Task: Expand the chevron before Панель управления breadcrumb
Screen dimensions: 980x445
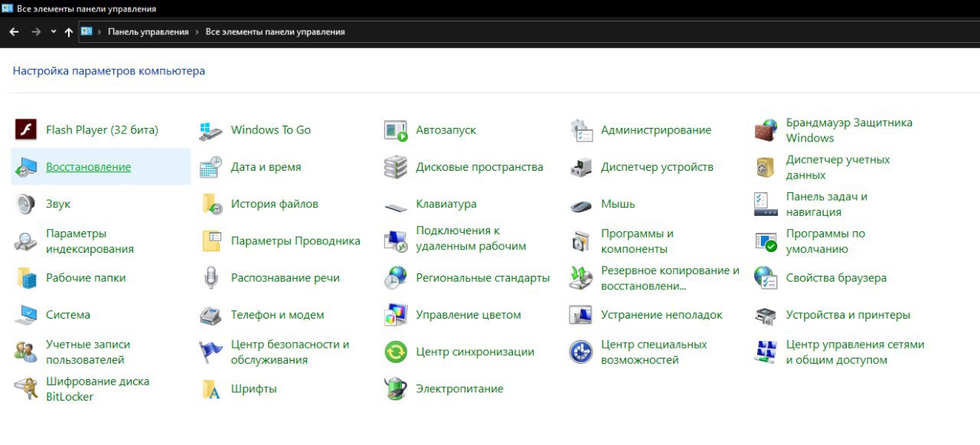Action: [x=100, y=32]
